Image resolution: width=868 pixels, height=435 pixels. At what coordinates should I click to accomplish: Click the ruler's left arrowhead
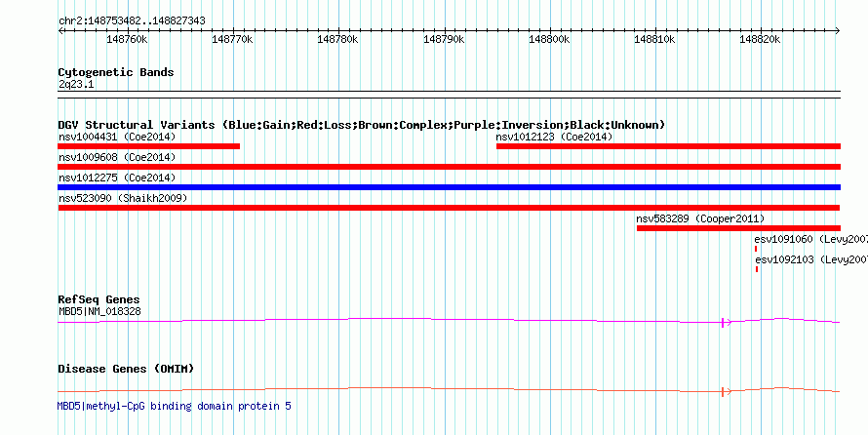[60, 30]
